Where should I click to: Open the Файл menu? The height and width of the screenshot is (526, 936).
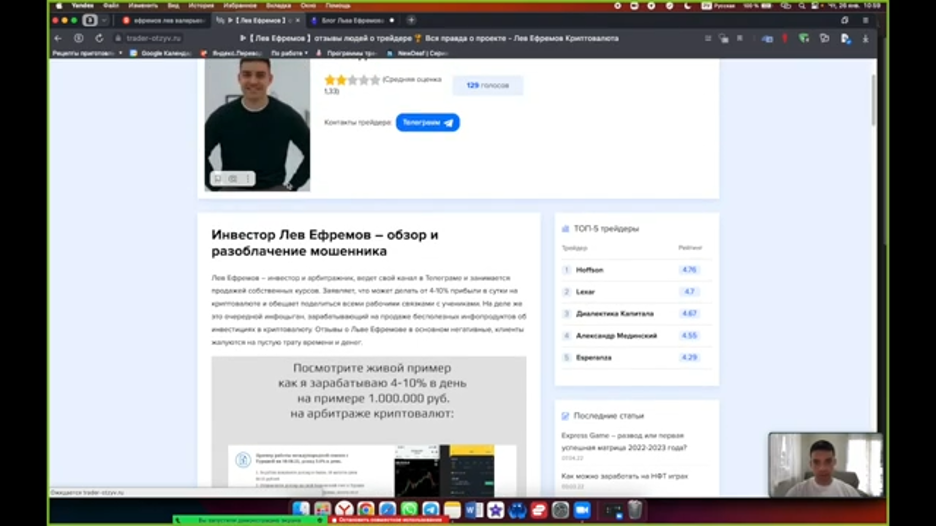pyautogui.click(x=111, y=5)
